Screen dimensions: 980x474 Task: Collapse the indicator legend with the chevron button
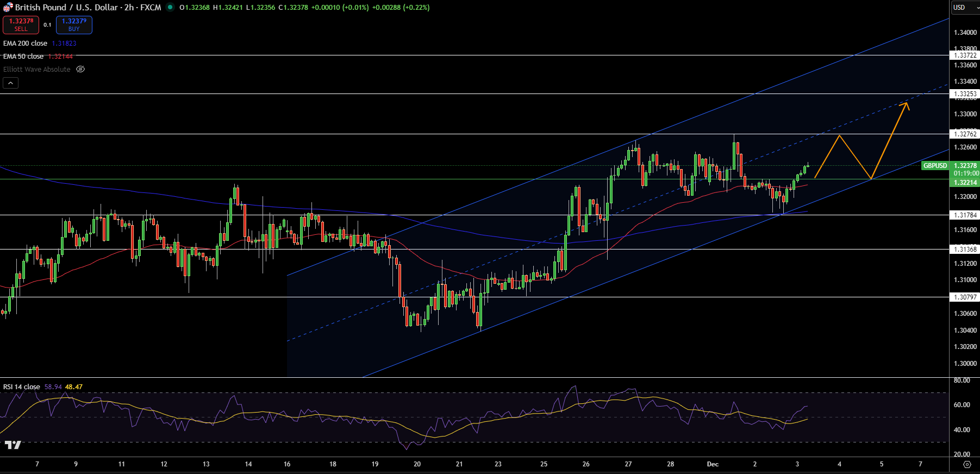pyautogui.click(x=10, y=83)
